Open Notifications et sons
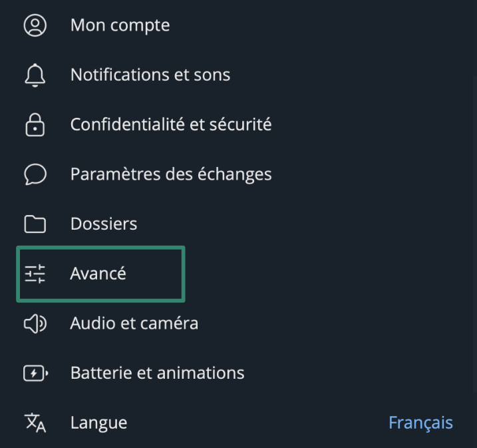Image resolution: width=477 pixels, height=448 pixels. click(150, 75)
